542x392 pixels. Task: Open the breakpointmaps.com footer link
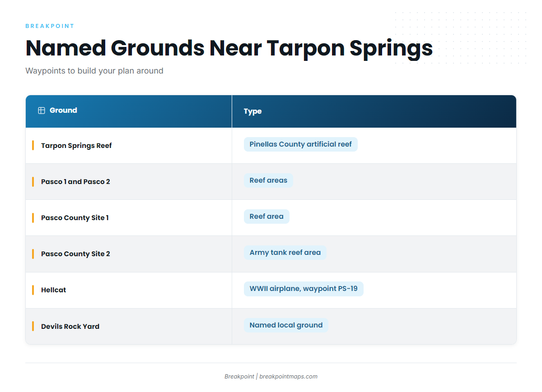point(288,377)
